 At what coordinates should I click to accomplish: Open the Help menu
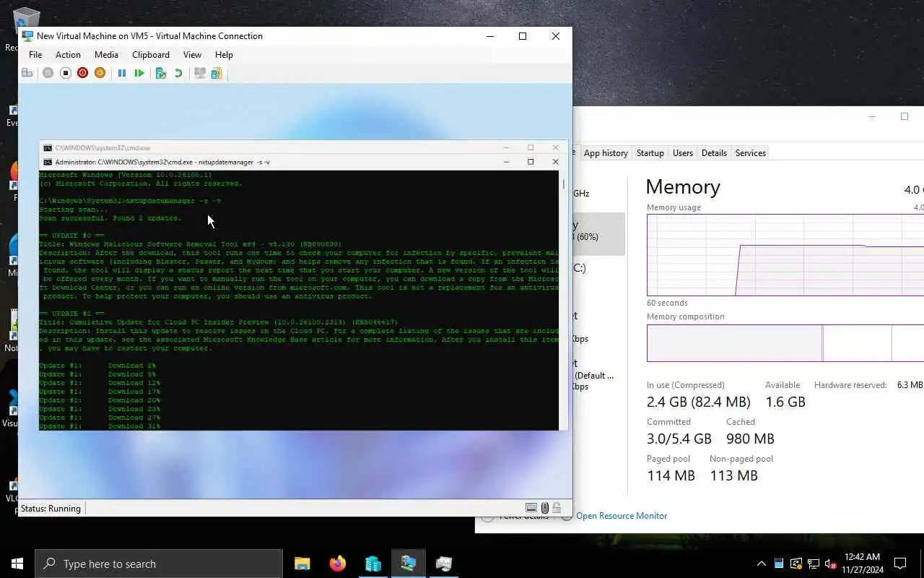coord(224,55)
